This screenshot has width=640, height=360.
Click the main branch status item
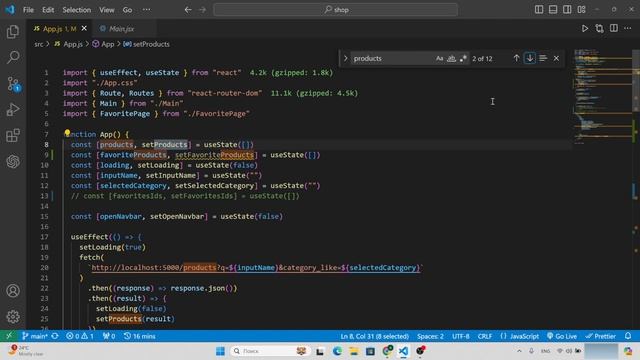click(35, 336)
